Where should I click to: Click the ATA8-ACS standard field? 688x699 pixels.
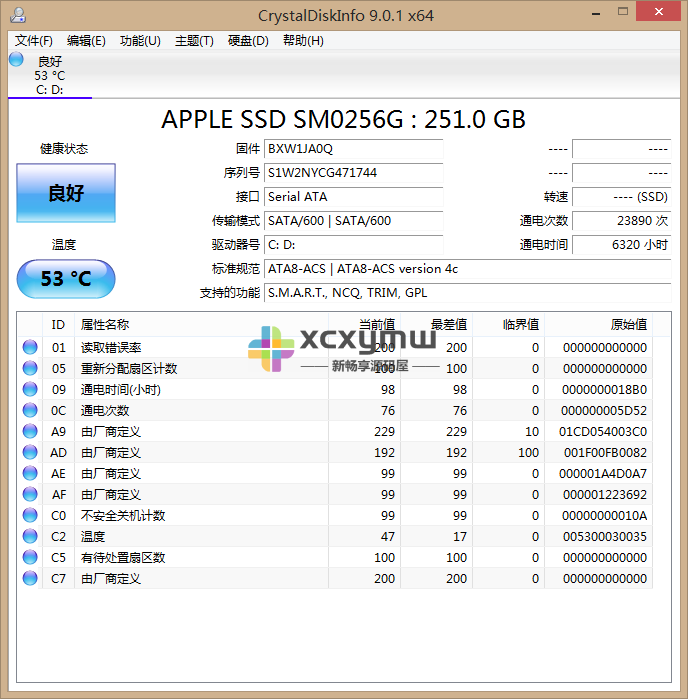(x=468, y=269)
